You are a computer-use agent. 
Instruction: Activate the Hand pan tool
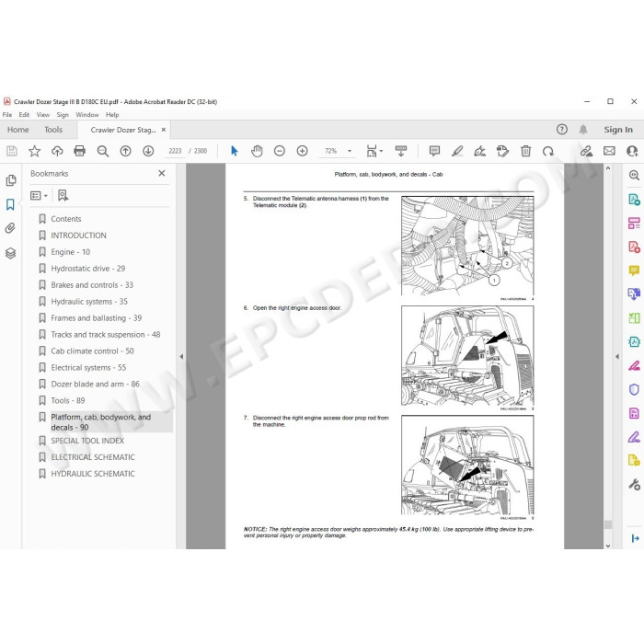(x=257, y=151)
